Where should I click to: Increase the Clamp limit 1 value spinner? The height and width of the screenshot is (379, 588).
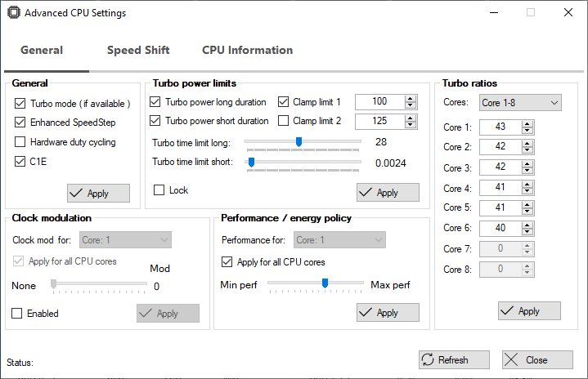pyautogui.click(x=411, y=98)
